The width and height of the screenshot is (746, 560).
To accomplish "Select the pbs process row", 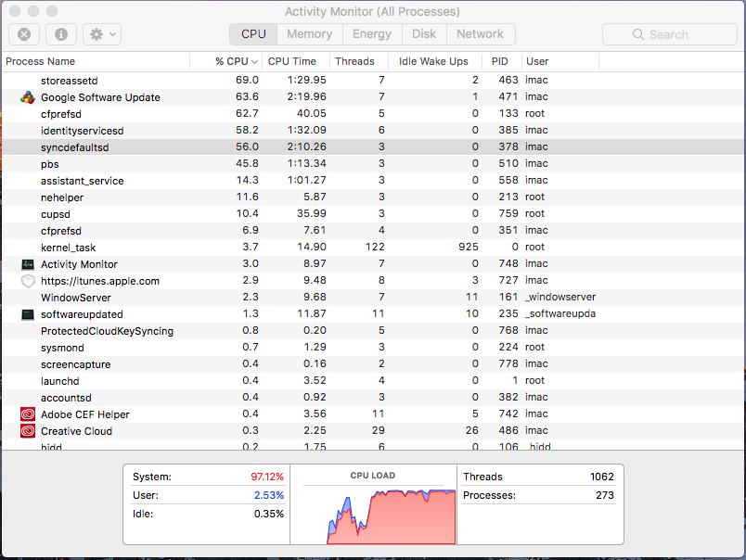I will tap(374, 164).
